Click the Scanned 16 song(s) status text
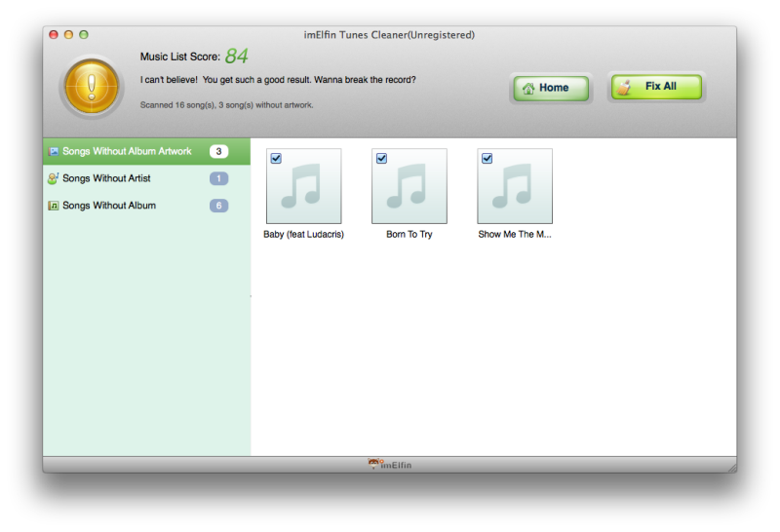This screenshot has height=532, width=780. click(227, 105)
